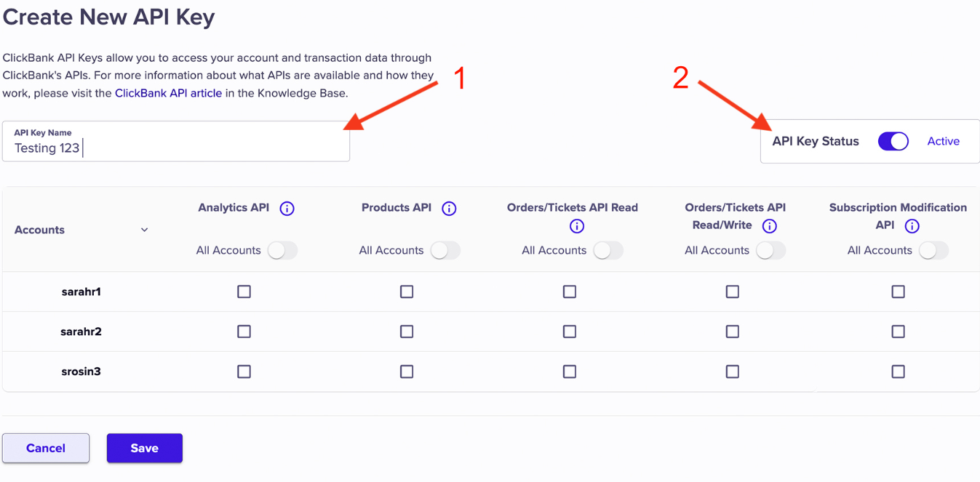Check Analytics API for sarahr1

coord(244,292)
